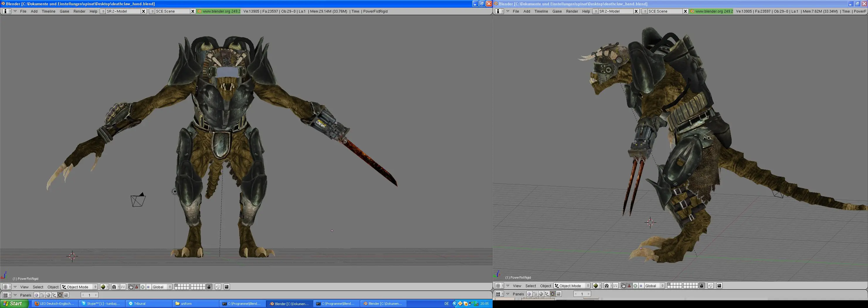Delete SR:2-Model screen with X in left window

coord(144,11)
